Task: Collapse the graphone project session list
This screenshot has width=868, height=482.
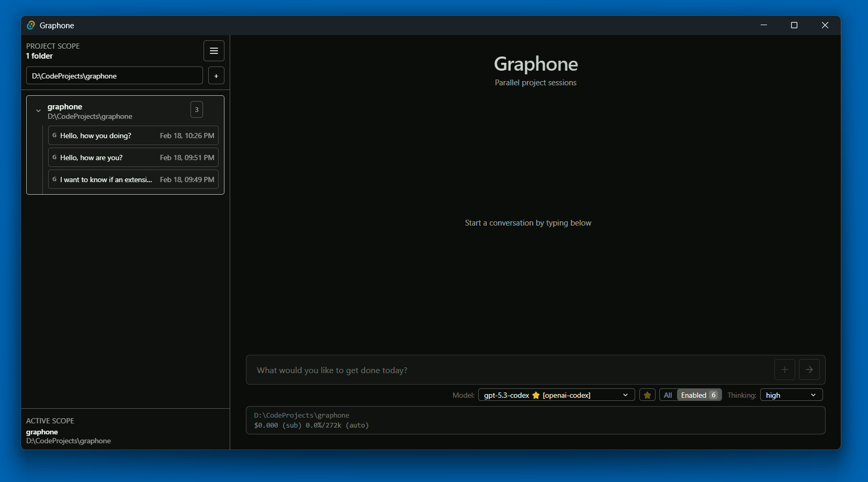Action: click(38, 110)
